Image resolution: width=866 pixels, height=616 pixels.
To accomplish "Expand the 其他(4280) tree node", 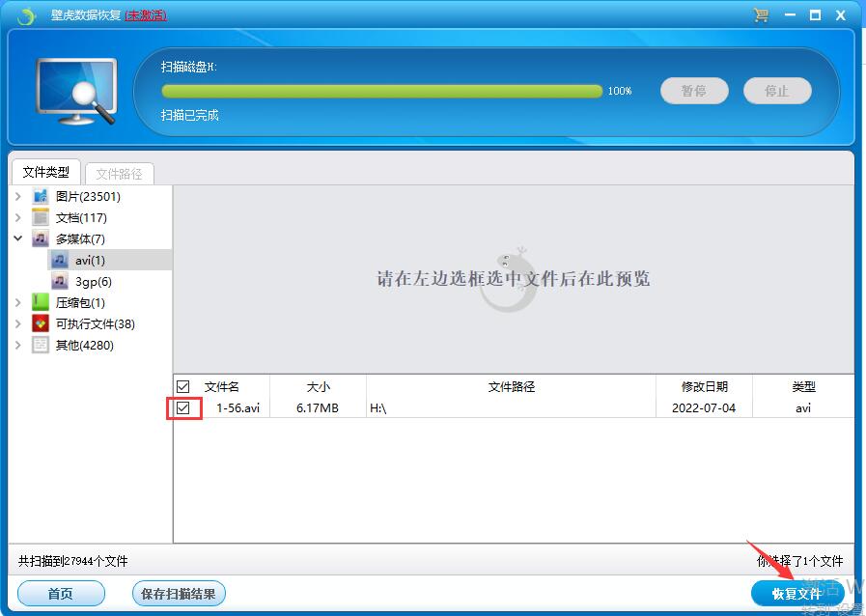I will (x=18, y=346).
